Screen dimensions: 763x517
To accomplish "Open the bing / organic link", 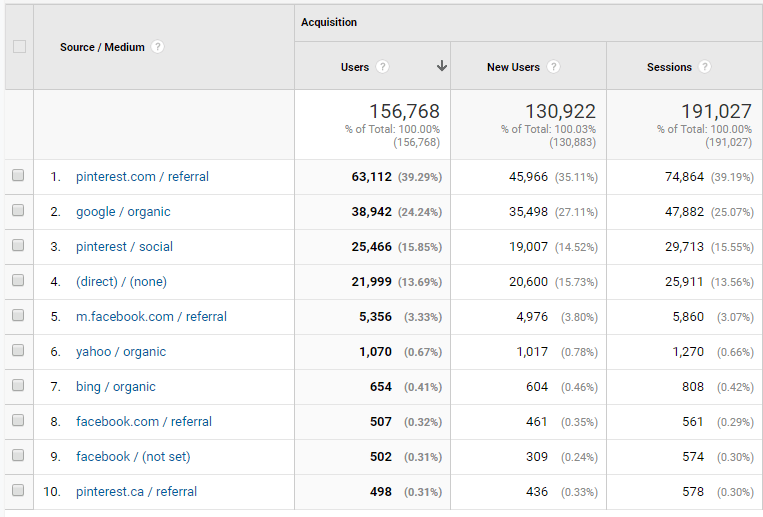I will (116, 387).
